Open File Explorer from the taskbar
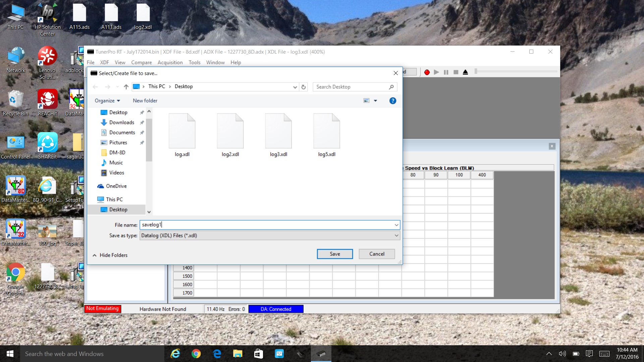The image size is (644, 362). tap(238, 354)
